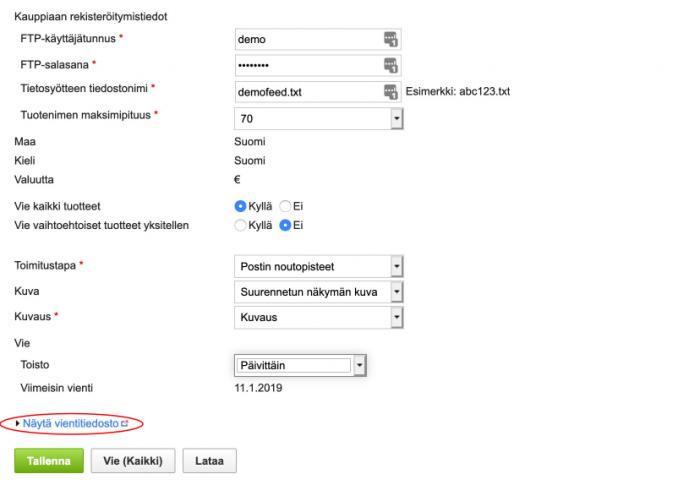This screenshot has width=700, height=485.
Task: Select Ei for Vie kaikki tuotteet
Action: pos(285,206)
